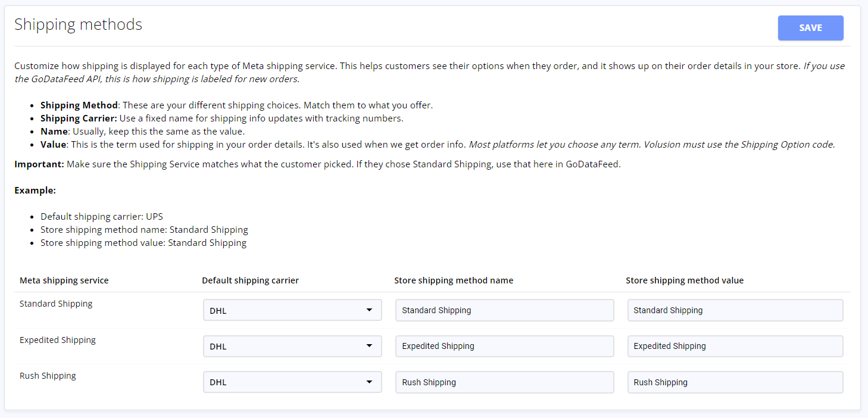Select the Expedited Shipping row label
Image resolution: width=868 pixels, height=418 pixels.
[x=58, y=340]
